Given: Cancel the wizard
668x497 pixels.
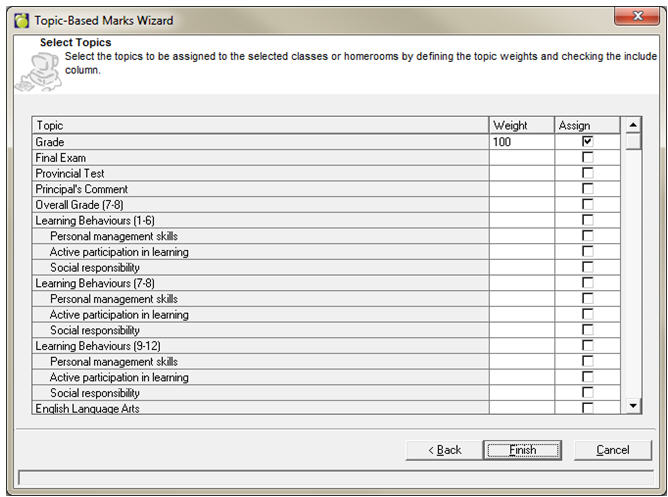Looking at the screenshot, I should pyautogui.click(x=612, y=450).
